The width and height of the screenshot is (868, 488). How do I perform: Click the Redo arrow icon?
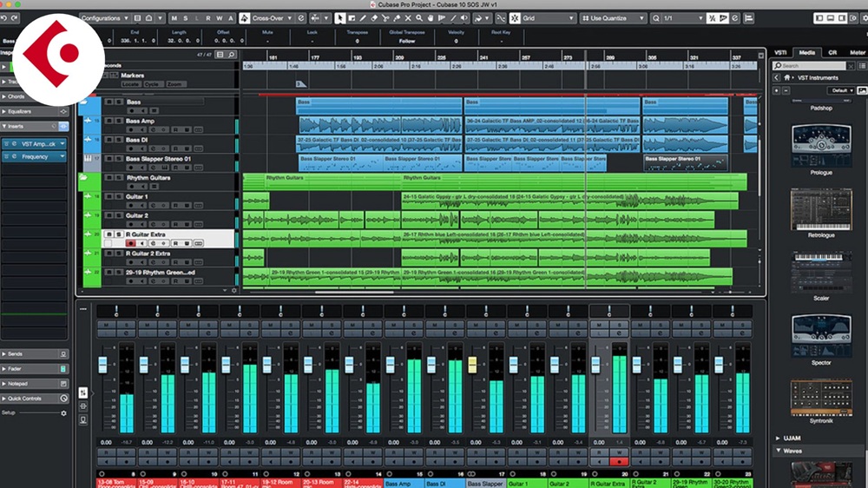coord(15,18)
